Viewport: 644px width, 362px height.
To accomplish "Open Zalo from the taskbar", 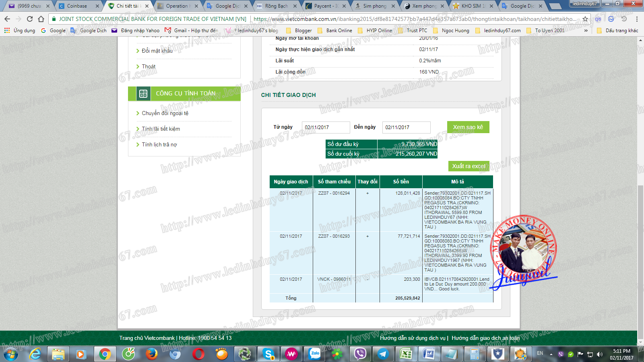I will (x=315, y=354).
